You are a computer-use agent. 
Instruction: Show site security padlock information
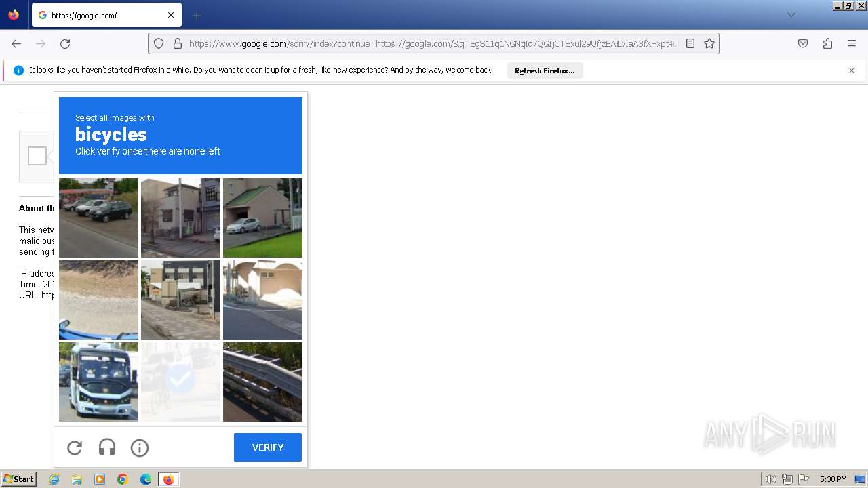pyautogui.click(x=178, y=43)
